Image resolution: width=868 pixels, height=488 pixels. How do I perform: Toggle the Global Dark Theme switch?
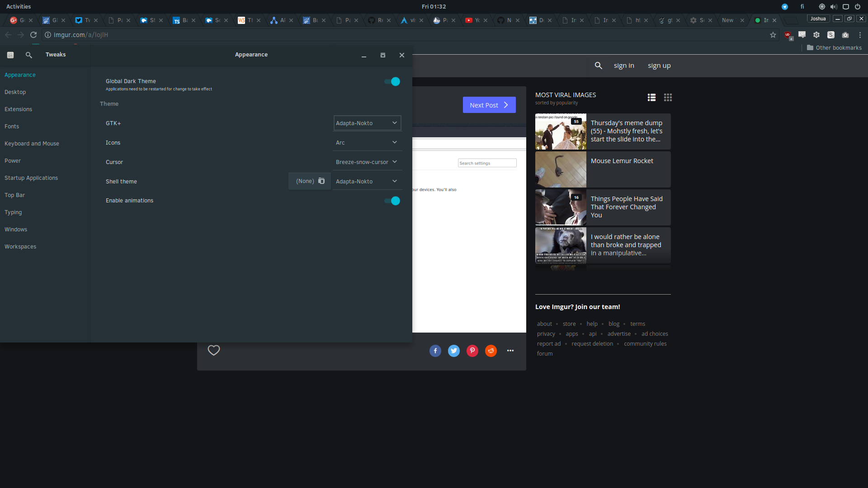392,82
